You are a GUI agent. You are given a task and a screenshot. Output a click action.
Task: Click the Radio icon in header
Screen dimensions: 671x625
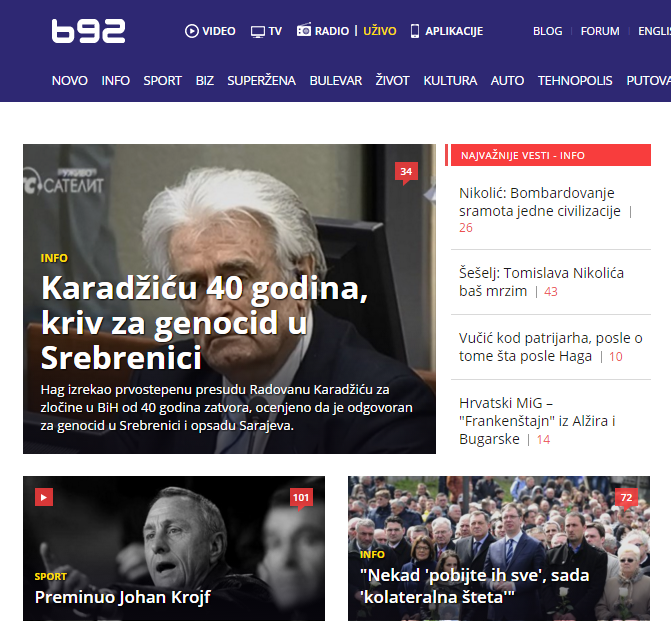[304, 30]
